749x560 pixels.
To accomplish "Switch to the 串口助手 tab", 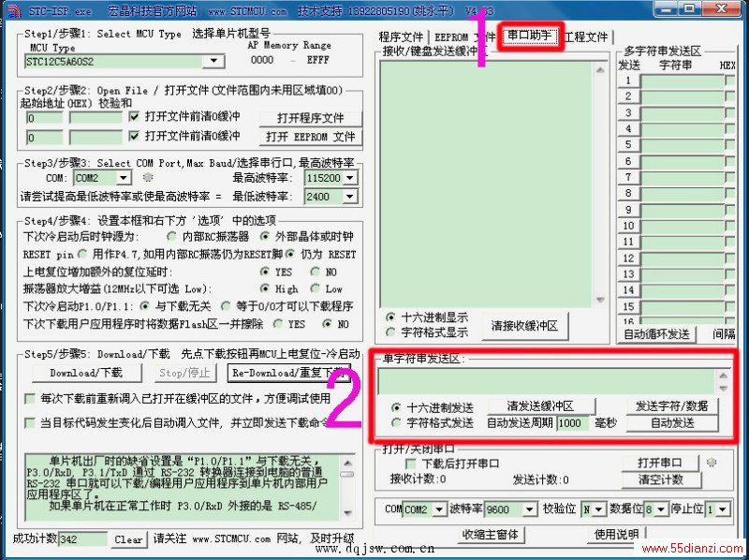I will pyautogui.click(x=529, y=37).
